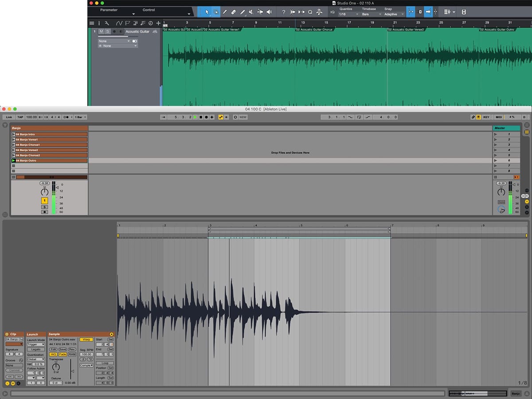Click the Loop button in Sample panel
This screenshot has height=399, width=532.
tap(105, 363)
